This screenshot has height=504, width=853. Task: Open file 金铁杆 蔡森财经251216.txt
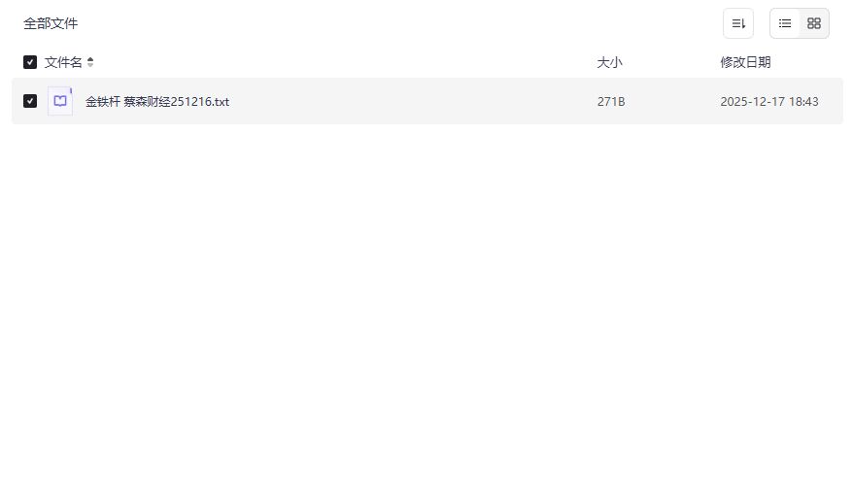pyautogui.click(x=157, y=101)
